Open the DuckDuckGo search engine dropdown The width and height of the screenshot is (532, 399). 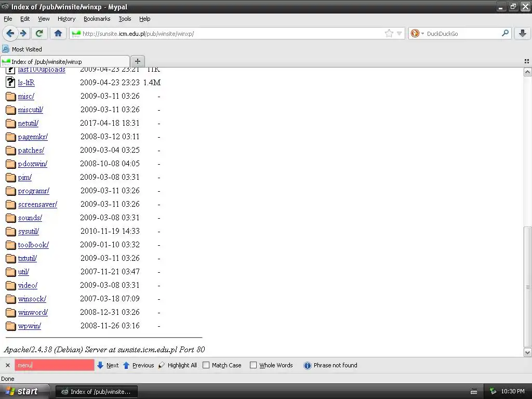[x=417, y=33]
